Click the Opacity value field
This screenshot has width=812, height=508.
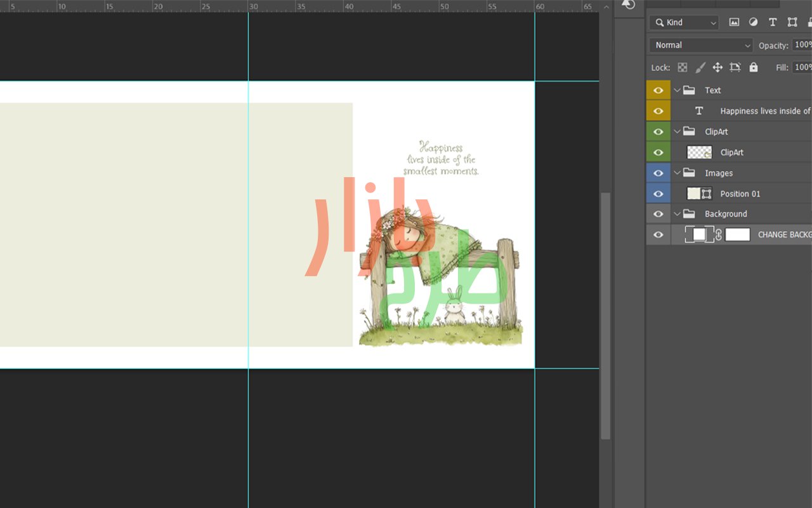(802, 45)
